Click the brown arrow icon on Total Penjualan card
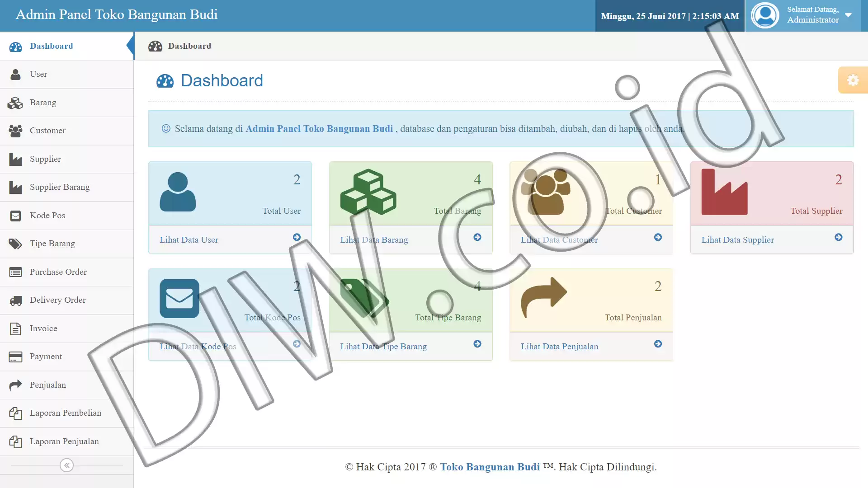The width and height of the screenshot is (868, 488). (x=544, y=297)
